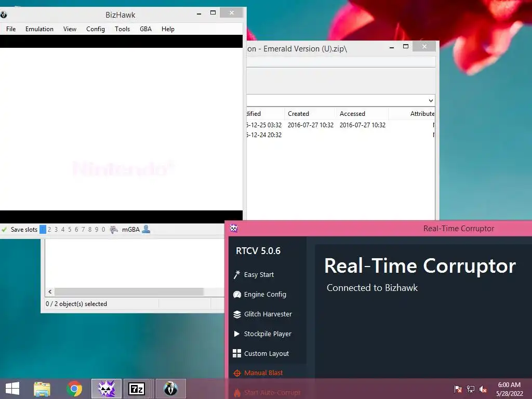The width and height of the screenshot is (532, 399).
Task: Click the modified time 12-24 20:32 cell
Action: [x=264, y=135]
